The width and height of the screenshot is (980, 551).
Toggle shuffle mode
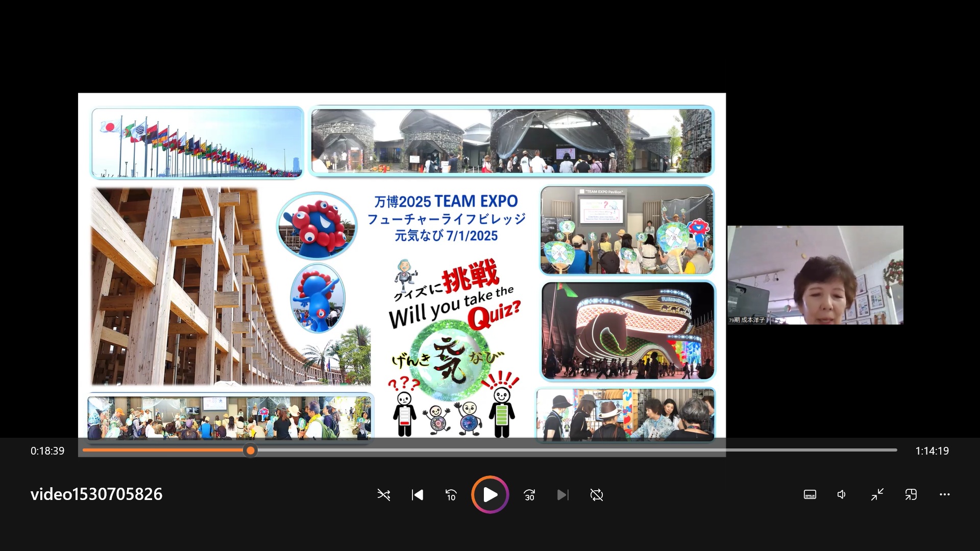383,494
